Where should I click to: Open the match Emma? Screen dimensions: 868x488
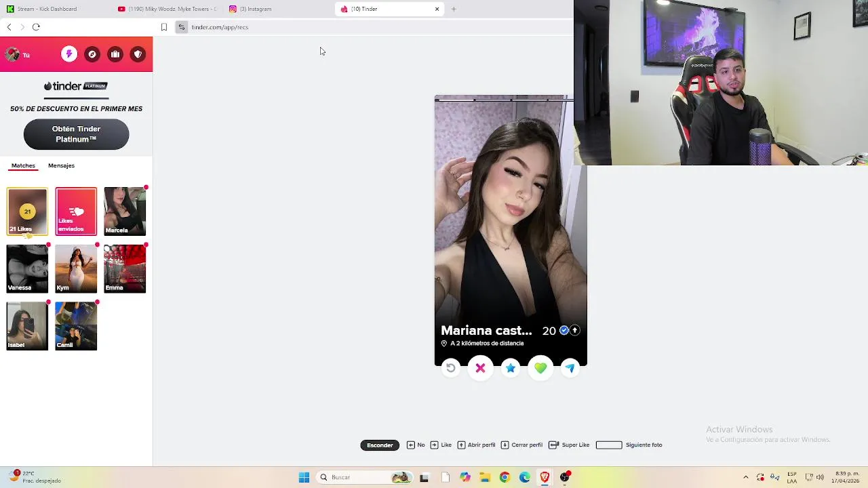click(x=125, y=268)
